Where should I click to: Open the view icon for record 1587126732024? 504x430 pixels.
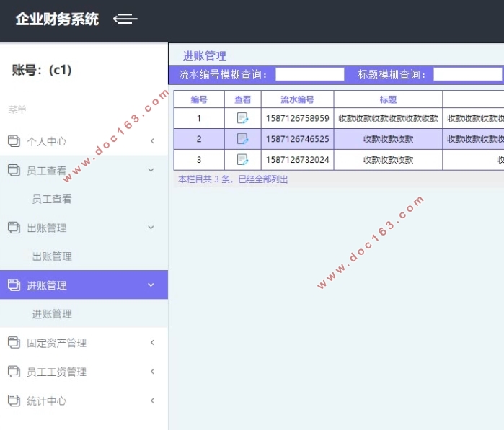(242, 159)
